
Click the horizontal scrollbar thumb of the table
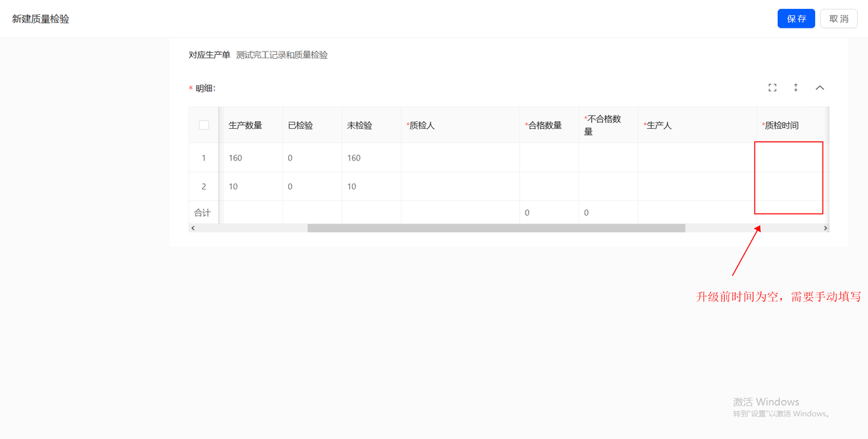[496, 228]
